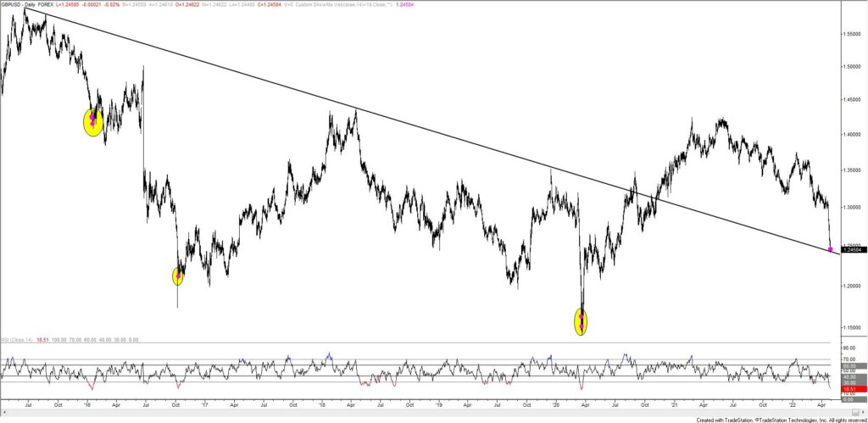Click the '19 year label on the time axis
Image resolution: width=868 pixels, height=423 pixels.
(x=437, y=404)
